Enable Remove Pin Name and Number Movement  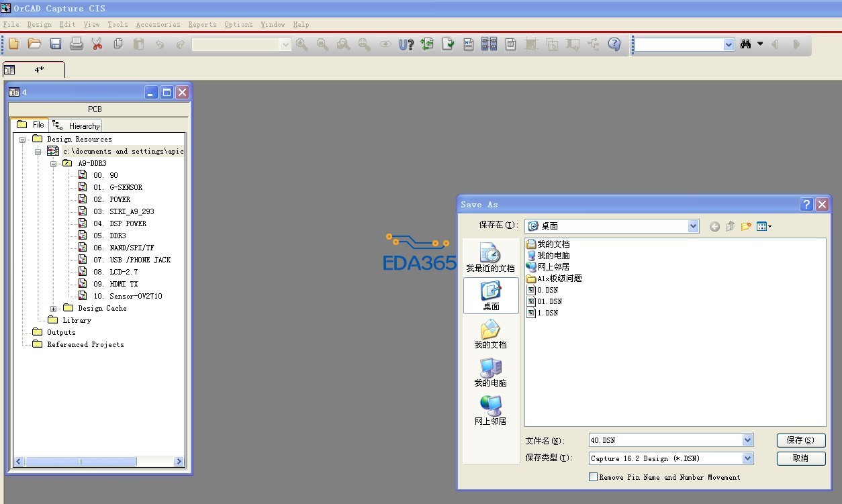(593, 477)
